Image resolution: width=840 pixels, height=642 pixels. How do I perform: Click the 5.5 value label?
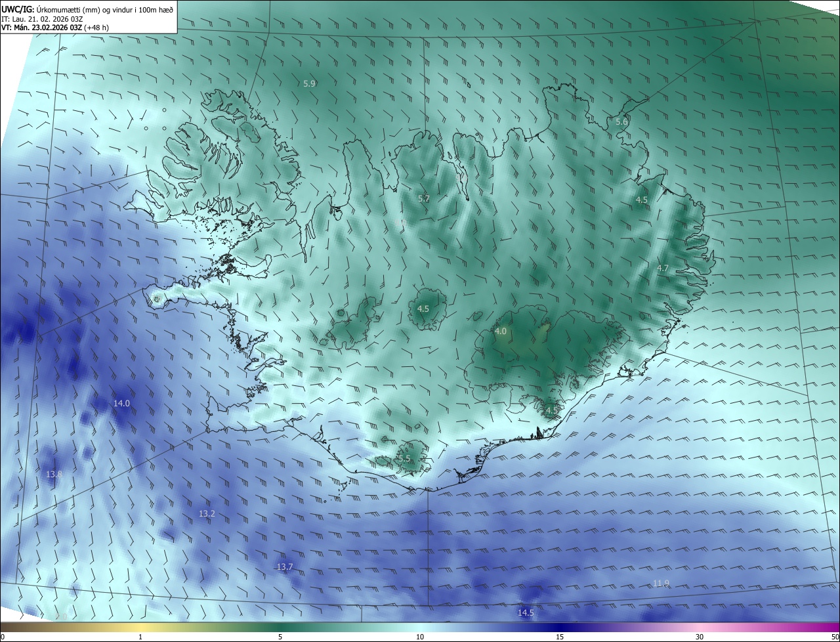[404, 458]
